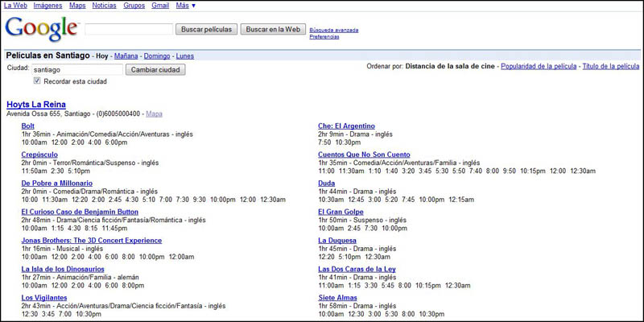The width and height of the screenshot is (644, 322).
Task: Show showtimes for Mañana
Action: tap(126, 56)
